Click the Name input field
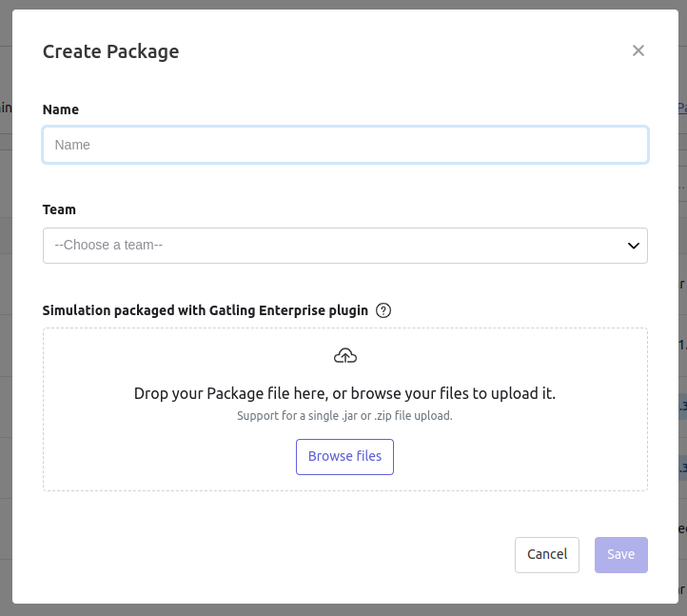This screenshot has width=687, height=616. (x=345, y=145)
